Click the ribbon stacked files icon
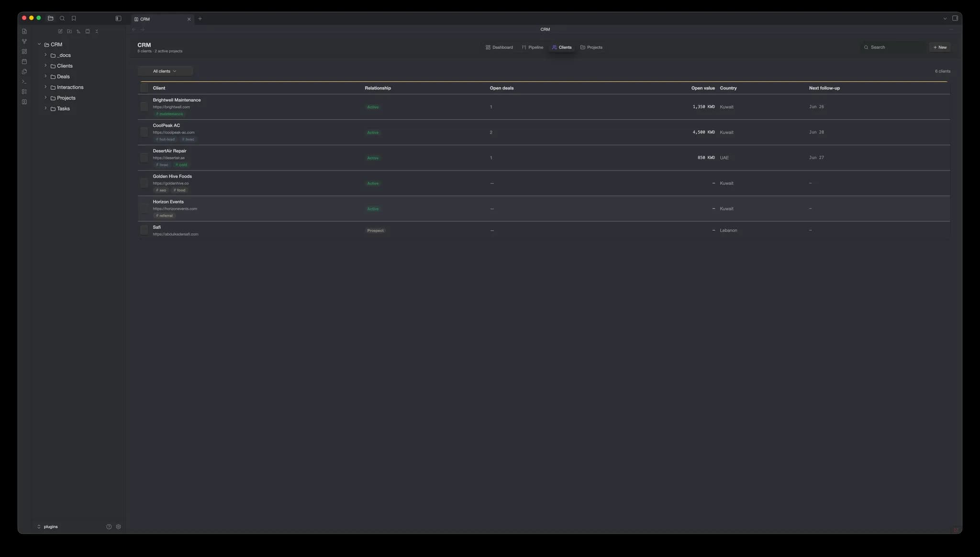This screenshot has width=980, height=557. click(x=24, y=71)
